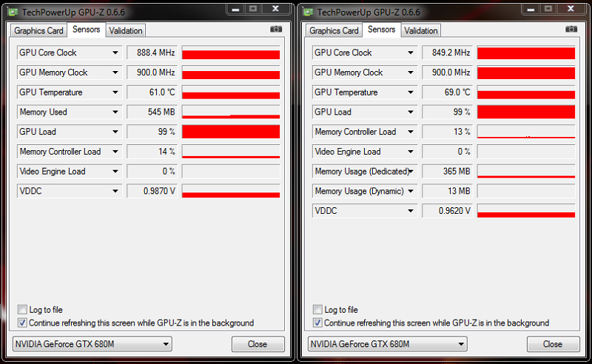
Task: Click the 0.9620 V VDDC value
Action: tap(448, 211)
